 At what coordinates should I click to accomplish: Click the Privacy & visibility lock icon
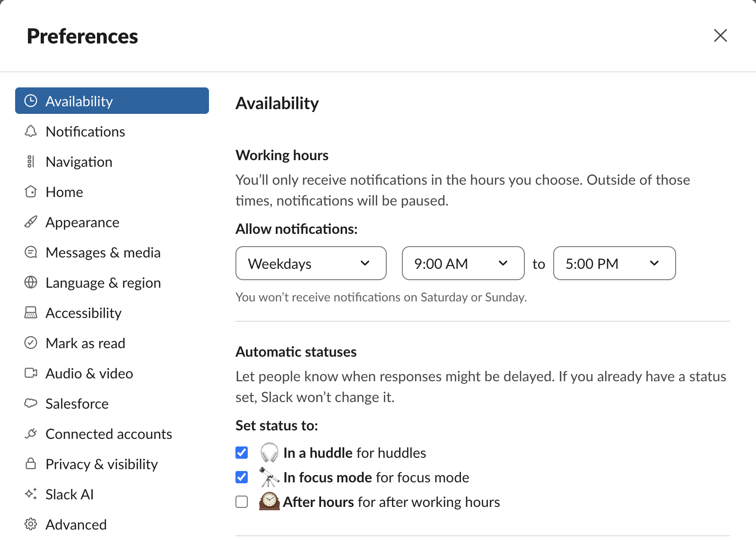(x=31, y=463)
